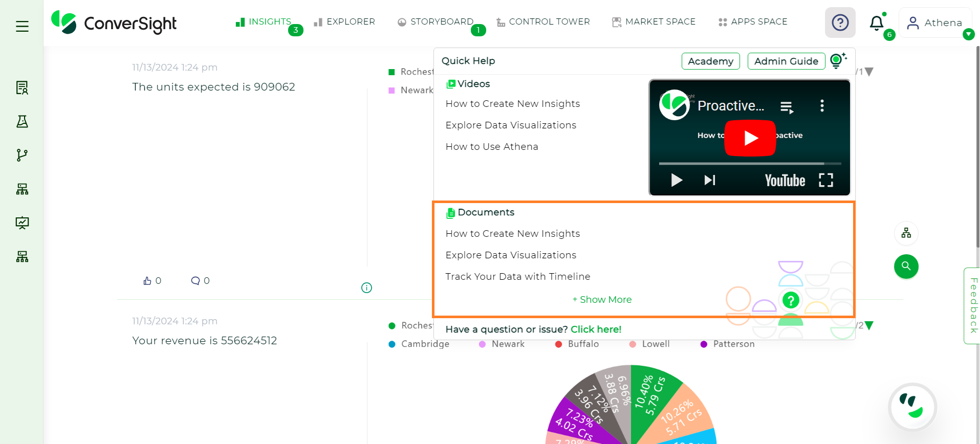Toggle the Lowell legend item
980x444 pixels.
pyautogui.click(x=649, y=344)
